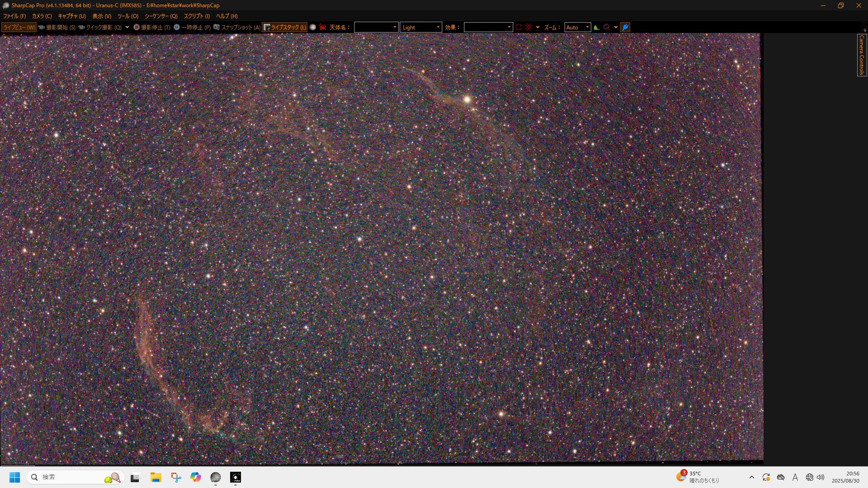Open the ズーム Auto zoom dropdown
Viewport: 868px width, 488px height.
point(577,28)
